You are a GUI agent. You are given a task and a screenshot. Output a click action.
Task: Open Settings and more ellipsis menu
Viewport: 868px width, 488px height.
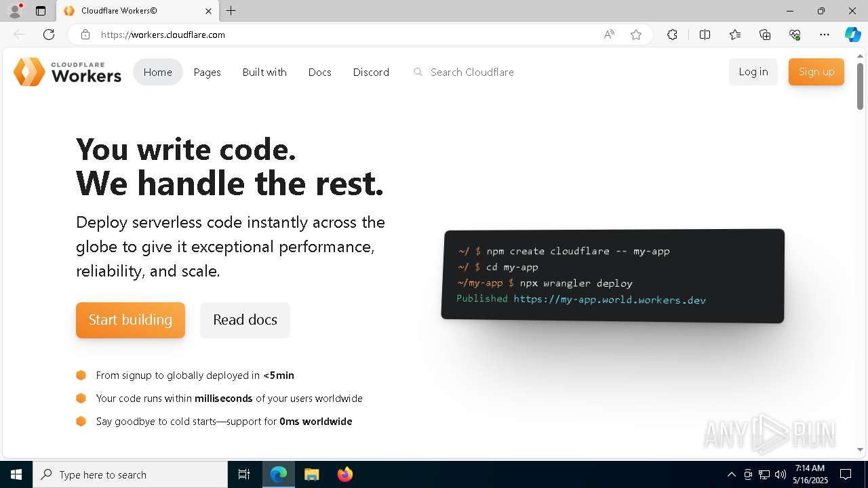point(825,35)
